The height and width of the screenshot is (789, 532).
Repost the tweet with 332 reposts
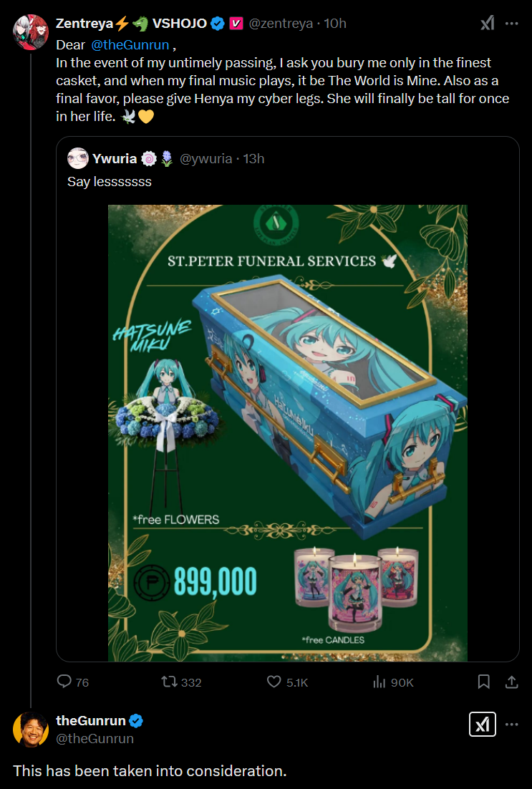tap(181, 682)
